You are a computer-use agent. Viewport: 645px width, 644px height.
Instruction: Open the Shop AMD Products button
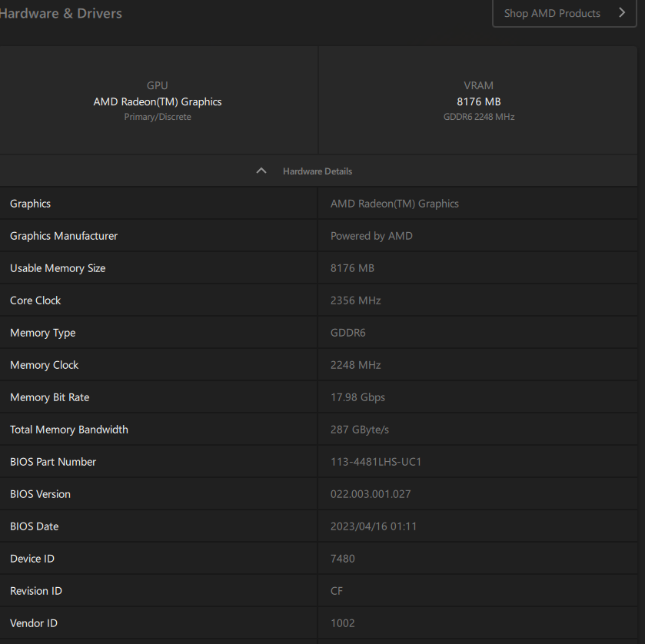point(564,13)
